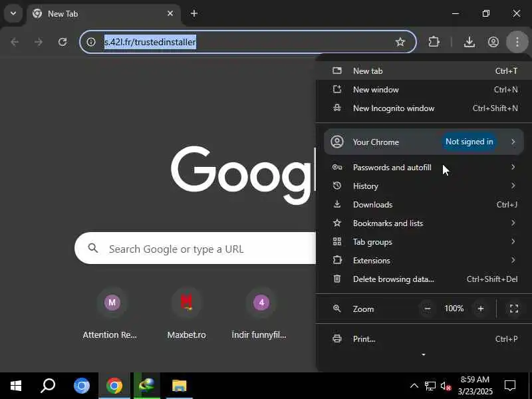Screen dimensions: 532x399
Task: Switch to Google Chrome on the taskbar
Action: click(x=114, y=386)
